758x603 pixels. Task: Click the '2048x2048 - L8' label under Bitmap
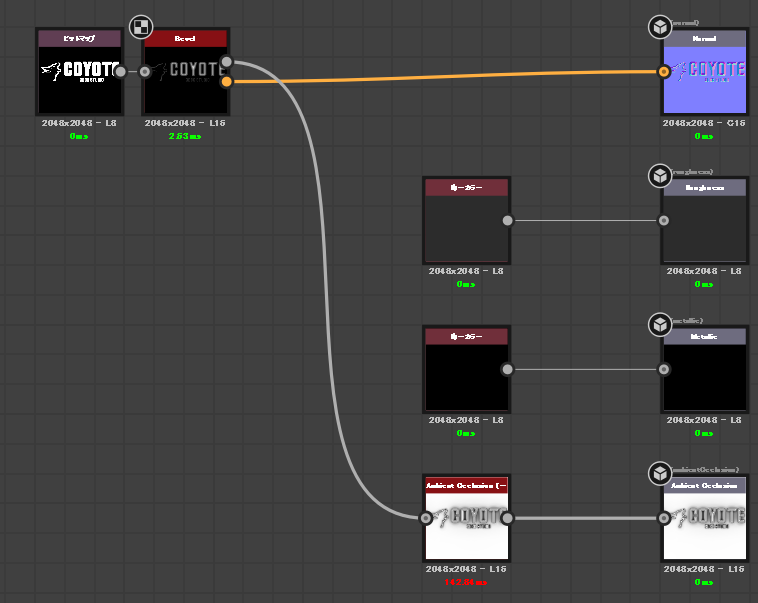pyautogui.click(x=79, y=123)
